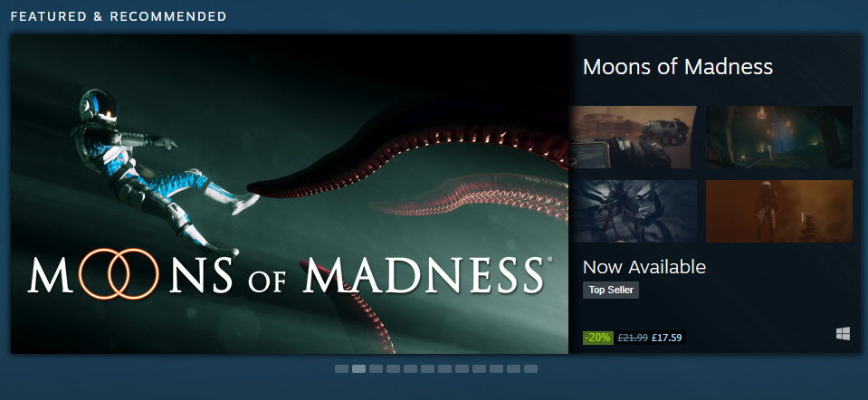The image size is (868, 400).
Task: Jump to the third carousel page indicator
Action: pos(376,368)
